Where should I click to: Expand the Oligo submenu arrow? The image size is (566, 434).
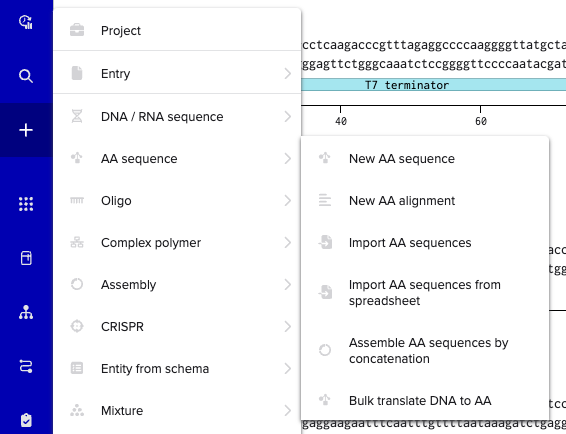click(288, 201)
